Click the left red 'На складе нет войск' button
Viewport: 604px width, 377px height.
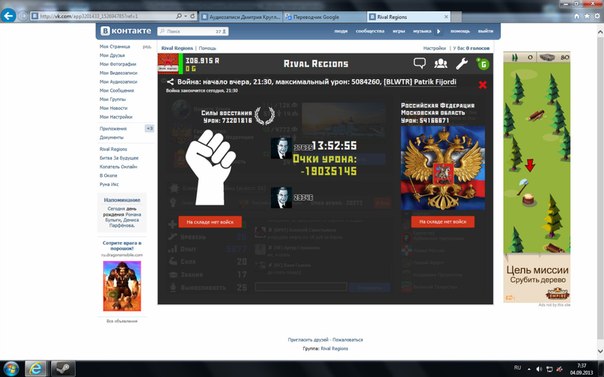tap(210, 222)
